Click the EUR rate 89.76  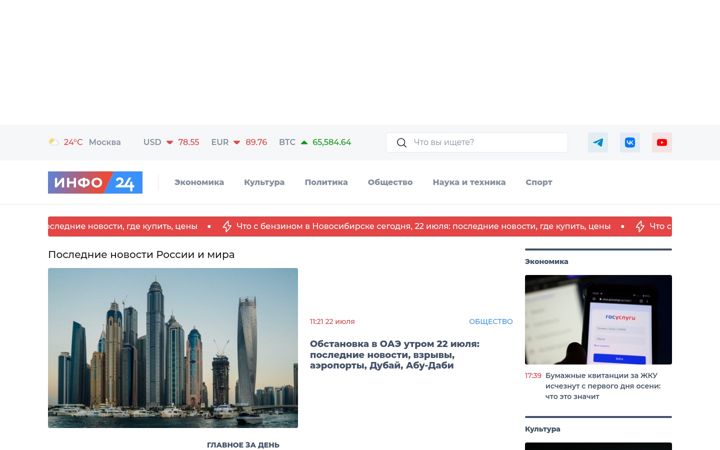coord(256,142)
